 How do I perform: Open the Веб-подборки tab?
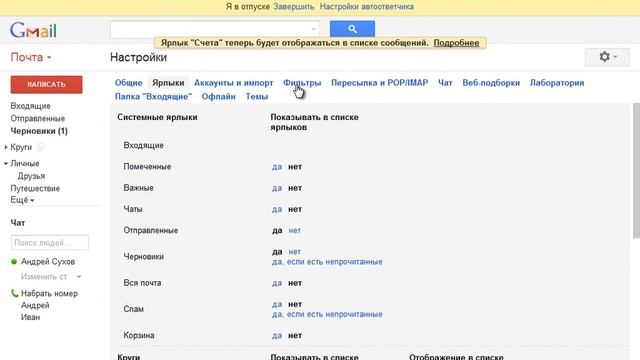[491, 83]
